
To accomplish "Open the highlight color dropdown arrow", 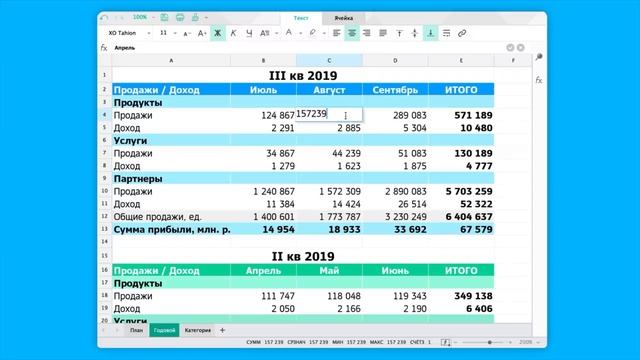I will 324,33.
